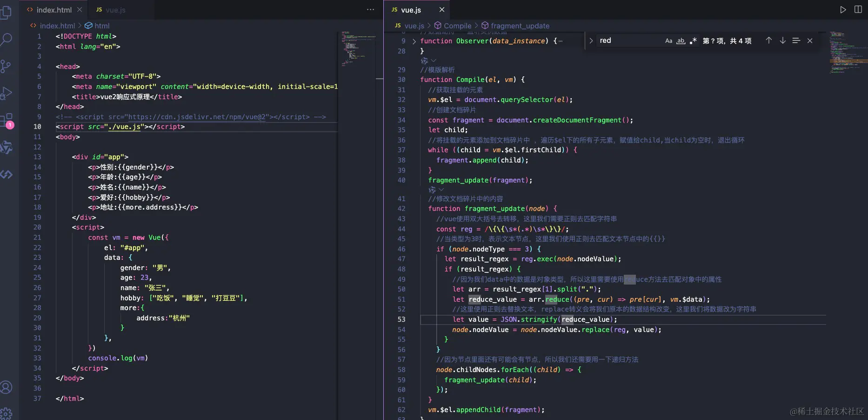Image resolution: width=868 pixels, height=420 pixels.
Task: Click 'fragment_update(fragment);' call at line 40
Action: (480, 180)
